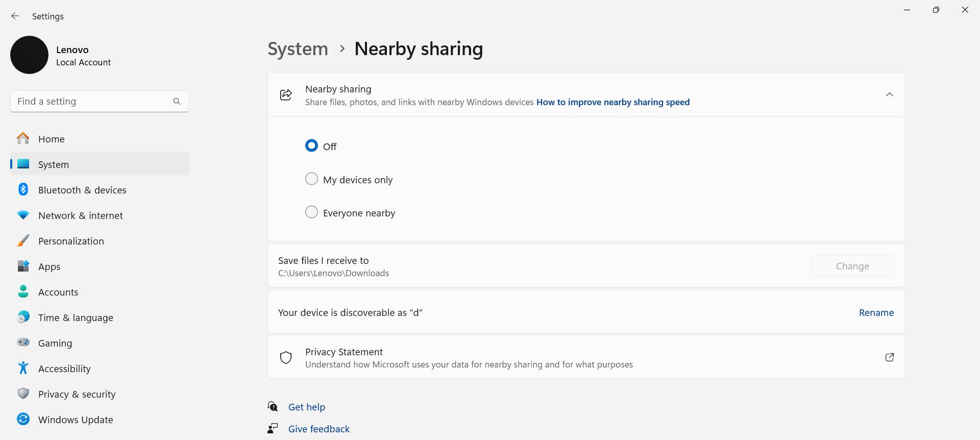This screenshot has width=980, height=440.
Task: Open the Network & internet label
Action: [x=81, y=215]
